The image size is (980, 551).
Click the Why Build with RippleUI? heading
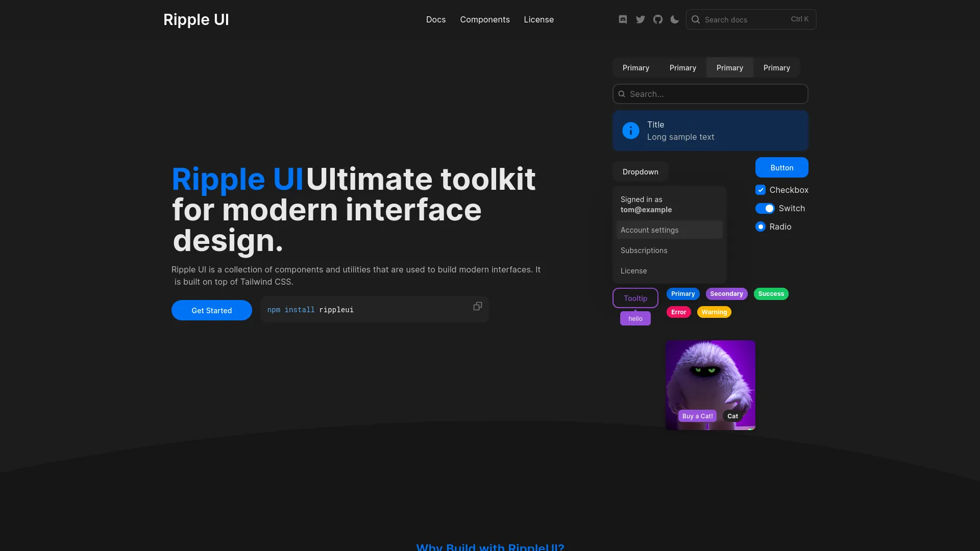pyautogui.click(x=490, y=546)
